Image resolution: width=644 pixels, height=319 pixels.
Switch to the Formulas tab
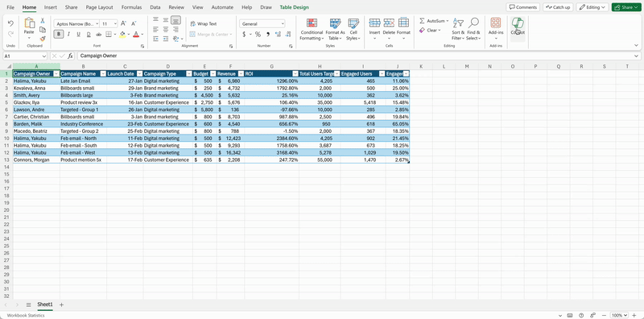tap(131, 7)
